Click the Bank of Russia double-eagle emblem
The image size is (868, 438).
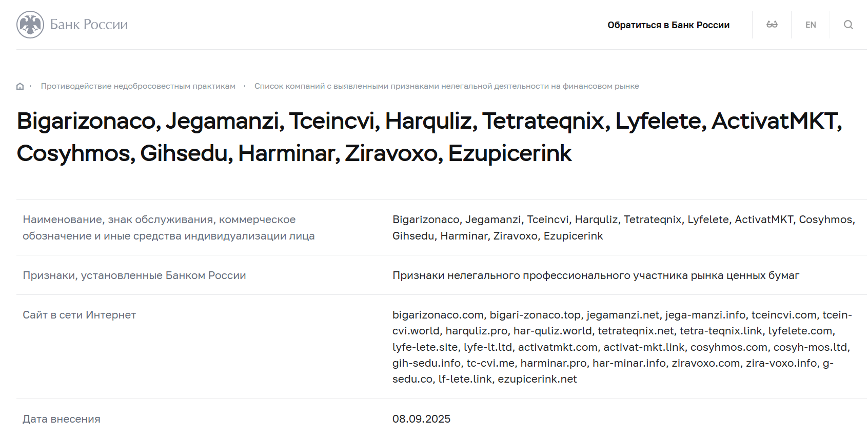[31, 24]
